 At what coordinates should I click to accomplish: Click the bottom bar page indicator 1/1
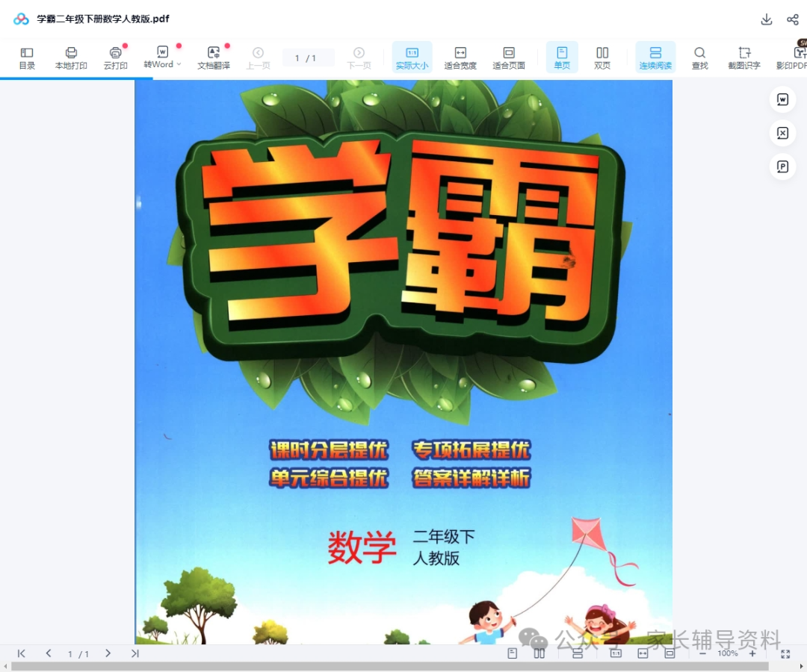click(78, 654)
